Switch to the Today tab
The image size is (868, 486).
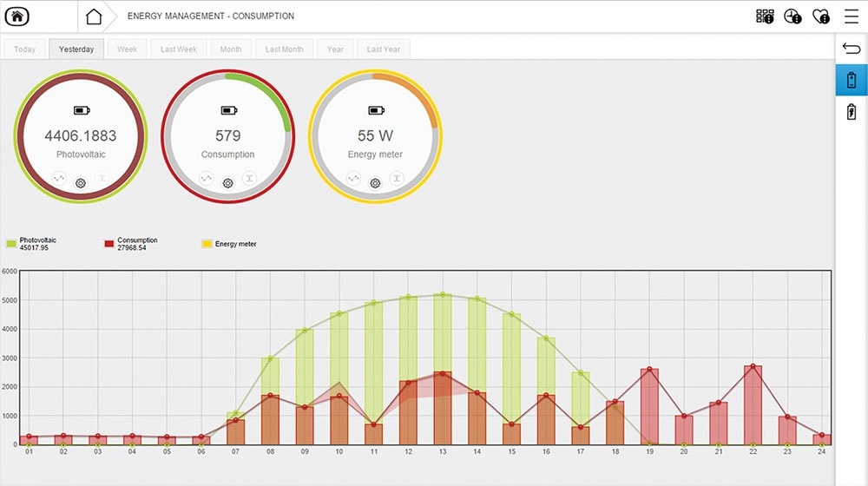click(25, 49)
